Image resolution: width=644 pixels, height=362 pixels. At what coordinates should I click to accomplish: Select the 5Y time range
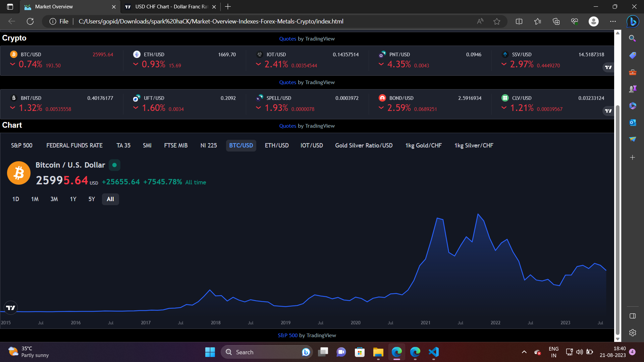click(x=92, y=199)
